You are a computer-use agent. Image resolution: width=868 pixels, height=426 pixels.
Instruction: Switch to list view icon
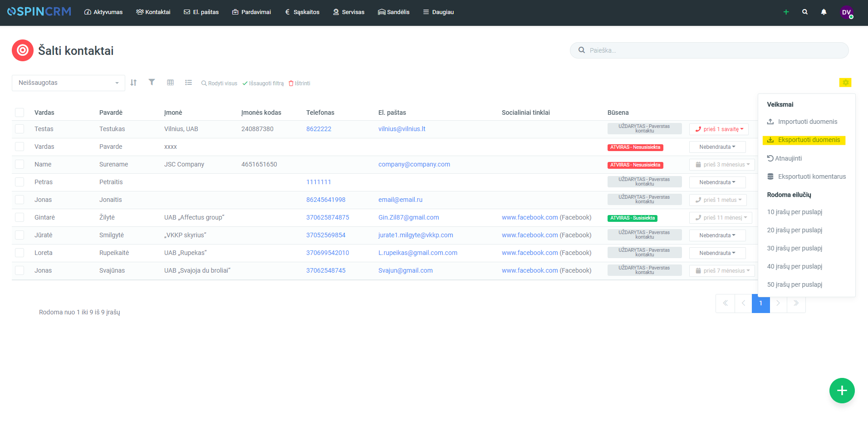pyautogui.click(x=188, y=83)
